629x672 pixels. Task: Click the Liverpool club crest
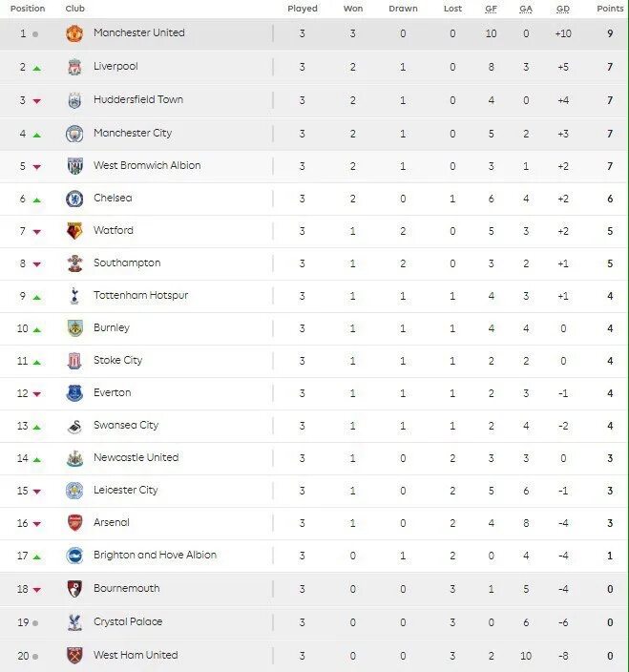[x=74, y=67]
